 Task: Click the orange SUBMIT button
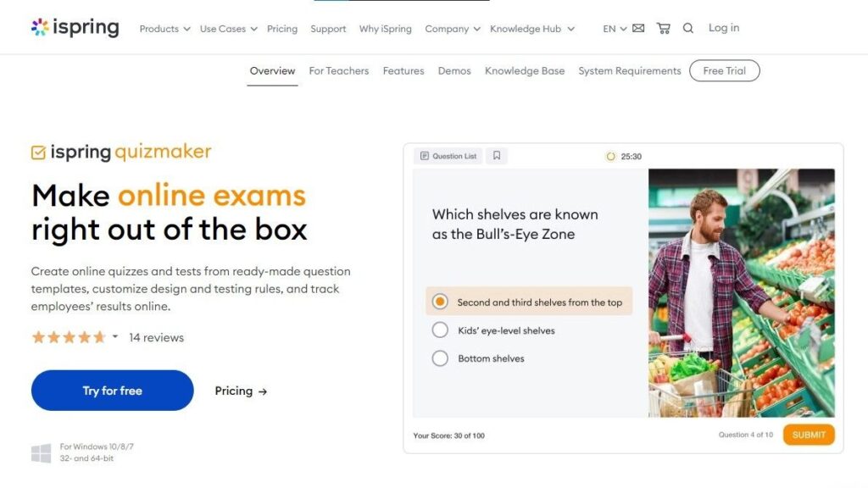tap(809, 435)
